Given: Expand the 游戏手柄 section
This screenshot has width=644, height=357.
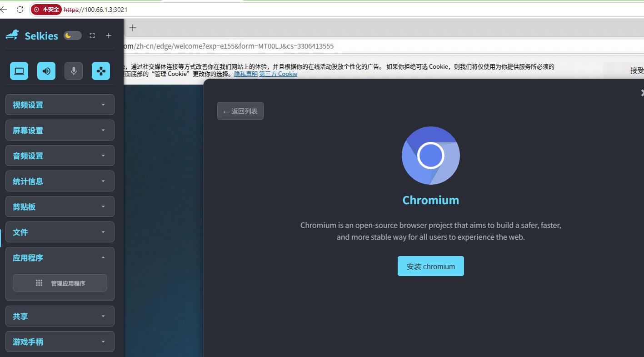Looking at the screenshot, I should click(x=60, y=342).
